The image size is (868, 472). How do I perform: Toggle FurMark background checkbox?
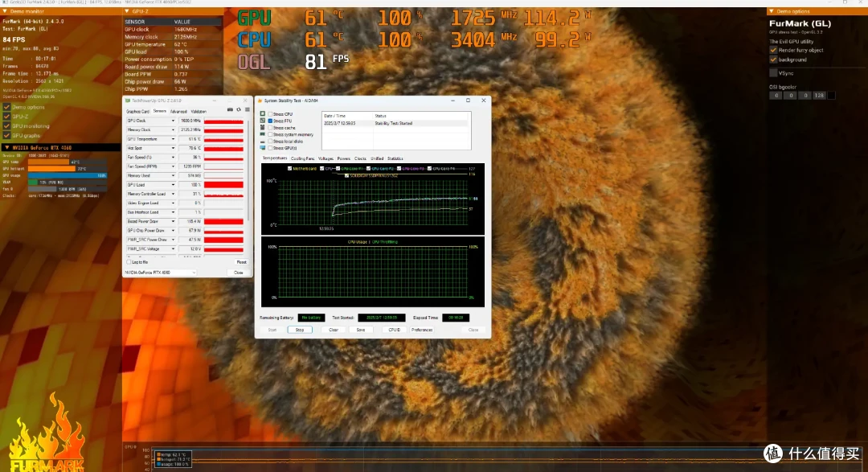pyautogui.click(x=773, y=60)
